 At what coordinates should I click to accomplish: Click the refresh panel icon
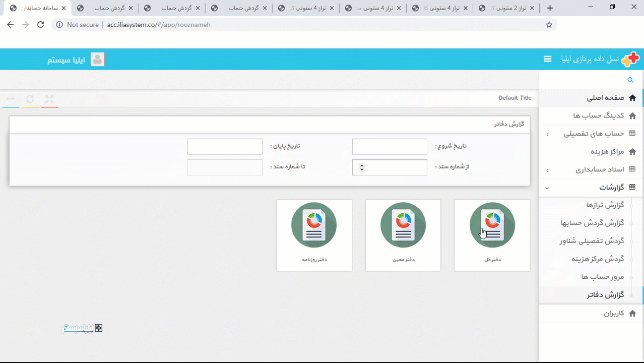tap(30, 99)
